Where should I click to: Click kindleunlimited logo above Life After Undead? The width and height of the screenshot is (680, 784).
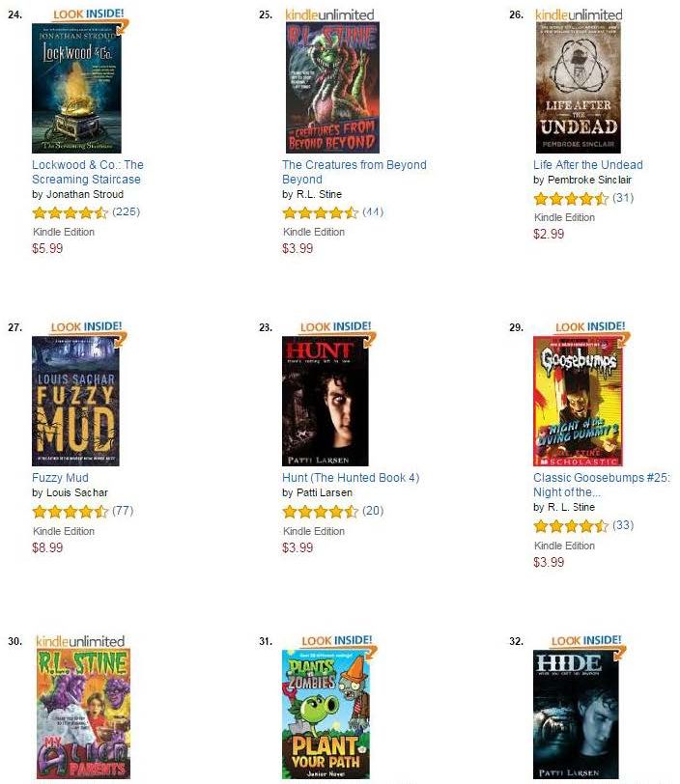click(579, 15)
